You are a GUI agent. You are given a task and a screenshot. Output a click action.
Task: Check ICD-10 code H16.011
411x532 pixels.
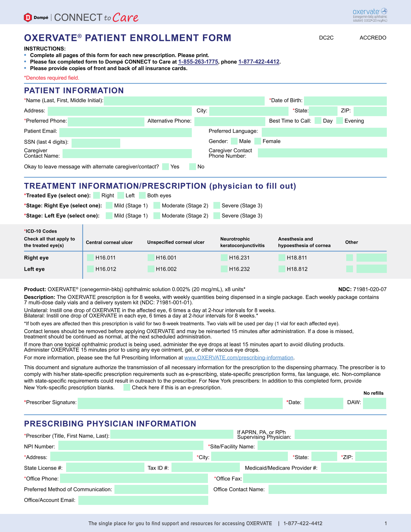pos(91,257)
